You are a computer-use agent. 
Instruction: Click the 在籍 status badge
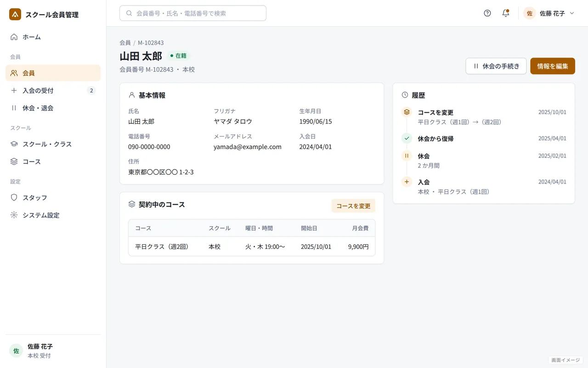click(178, 56)
